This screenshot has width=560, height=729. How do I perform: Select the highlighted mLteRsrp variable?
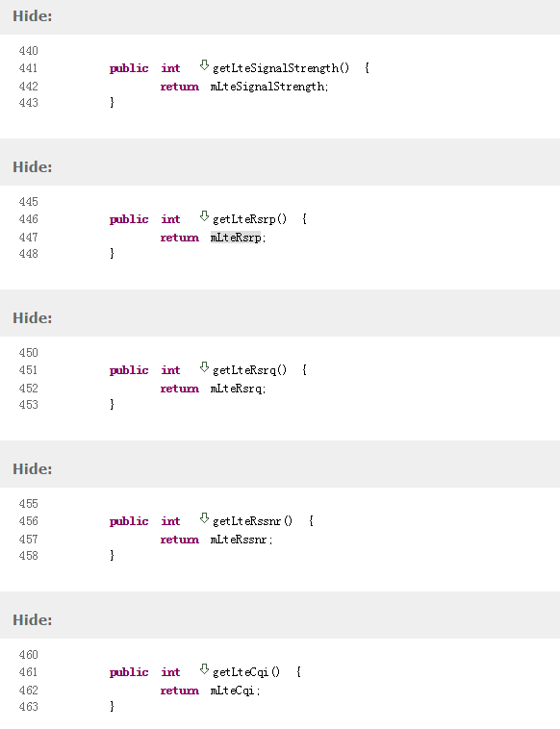point(236,238)
